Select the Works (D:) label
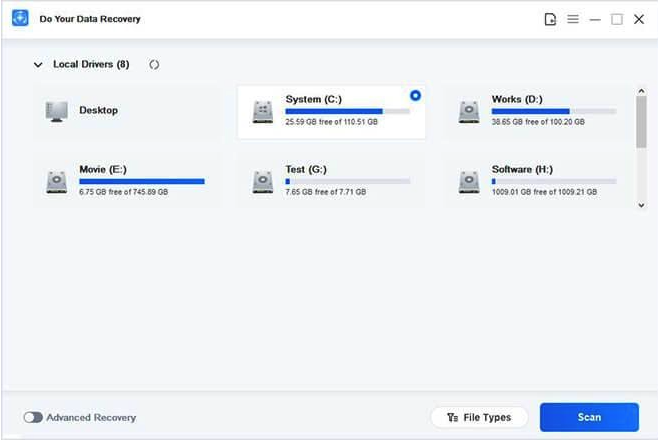Image resolution: width=658 pixels, height=448 pixels. click(517, 99)
